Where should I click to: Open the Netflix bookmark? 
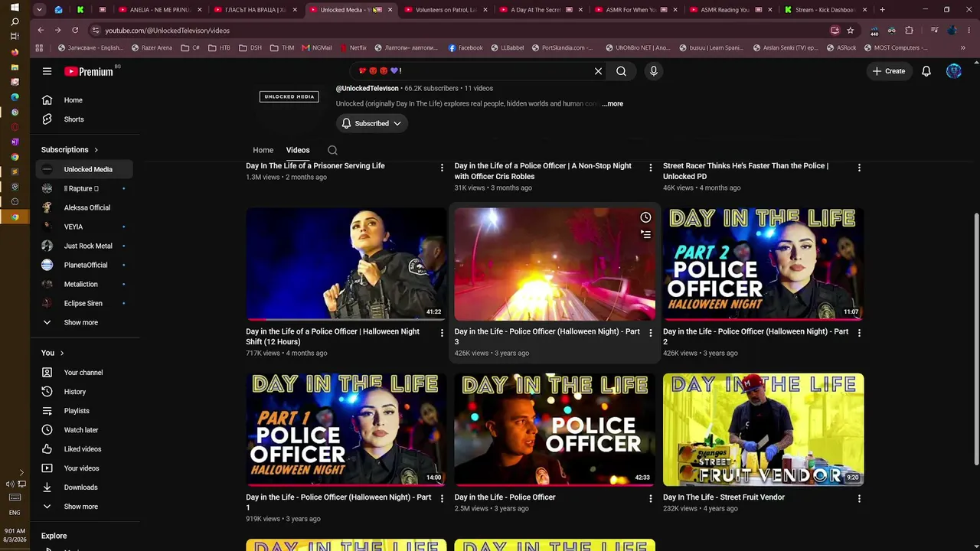coord(352,47)
